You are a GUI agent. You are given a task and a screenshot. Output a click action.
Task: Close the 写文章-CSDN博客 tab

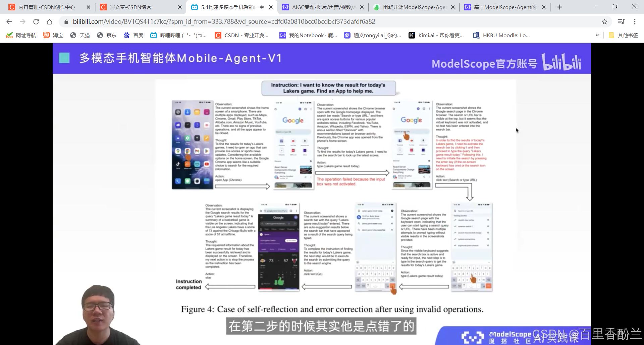click(180, 7)
